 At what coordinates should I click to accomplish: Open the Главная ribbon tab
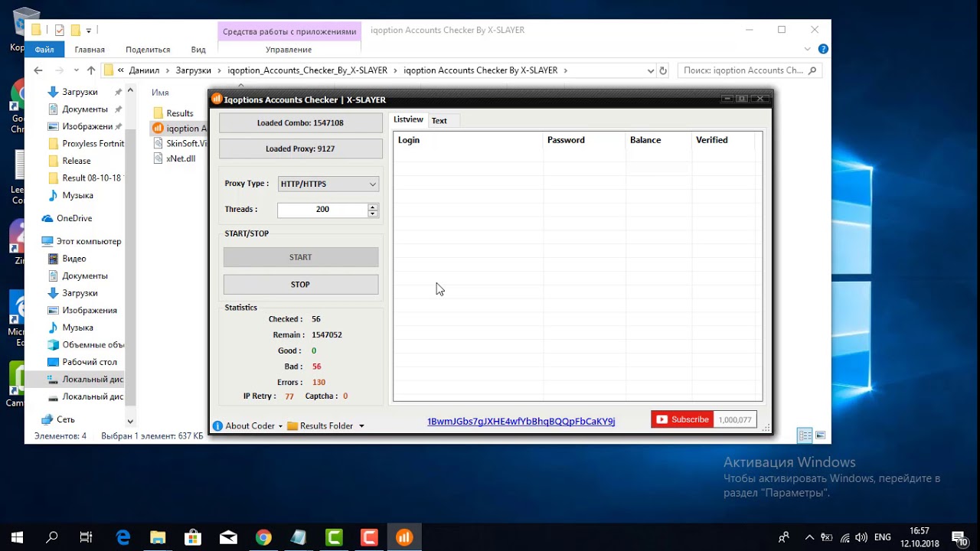coord(90,50)
